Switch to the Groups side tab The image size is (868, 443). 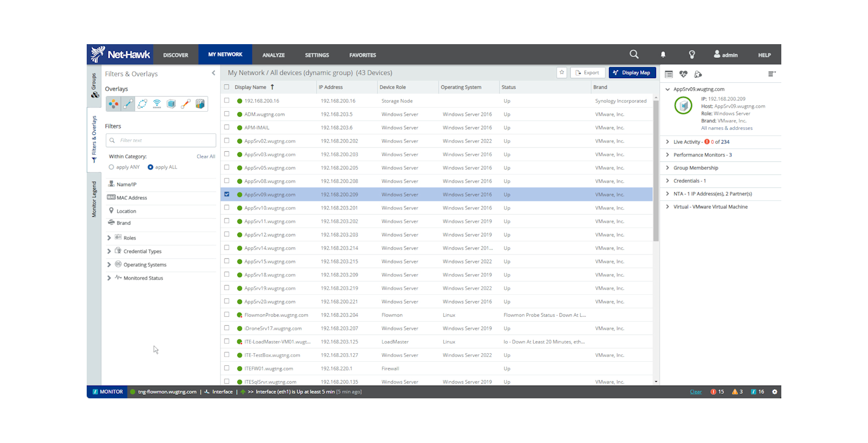[x=94, y=85]
